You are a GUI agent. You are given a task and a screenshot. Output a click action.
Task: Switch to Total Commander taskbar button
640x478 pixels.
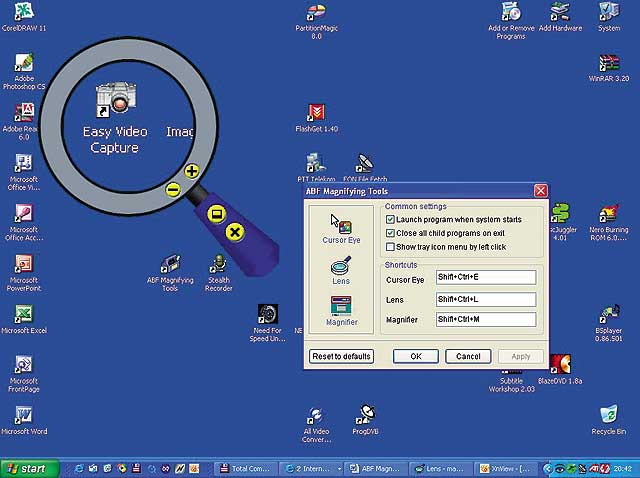click(246, 469)
